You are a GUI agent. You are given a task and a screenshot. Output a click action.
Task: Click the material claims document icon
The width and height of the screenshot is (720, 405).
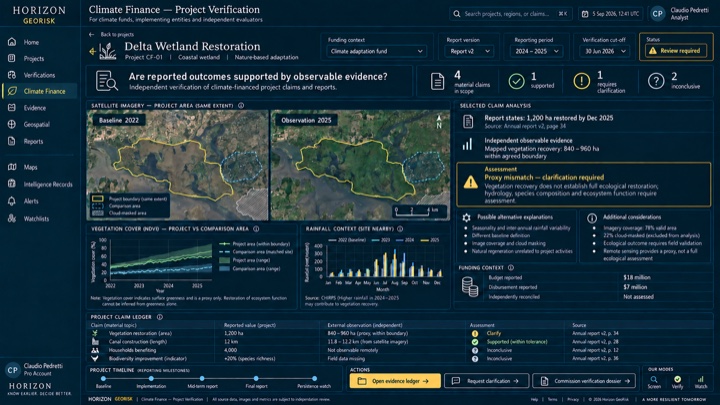point(437,82)
